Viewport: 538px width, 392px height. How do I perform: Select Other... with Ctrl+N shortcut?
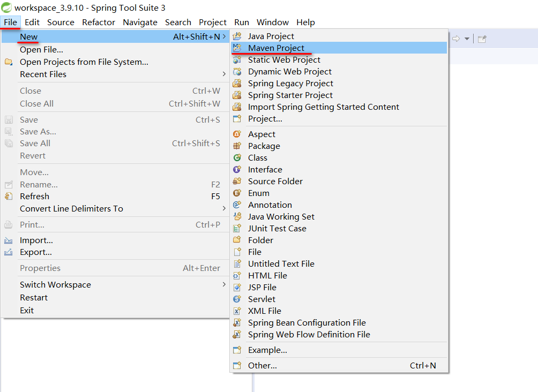[339, 365]
